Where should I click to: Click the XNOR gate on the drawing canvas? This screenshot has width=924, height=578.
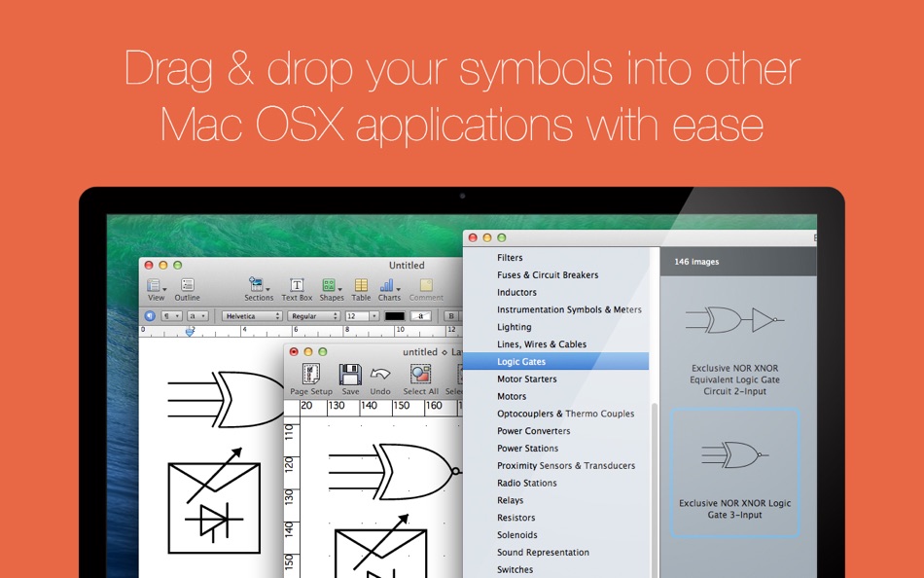pos(394,472)
